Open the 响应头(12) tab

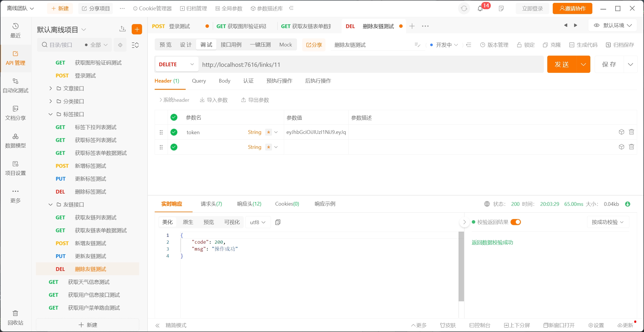point(249,204)
